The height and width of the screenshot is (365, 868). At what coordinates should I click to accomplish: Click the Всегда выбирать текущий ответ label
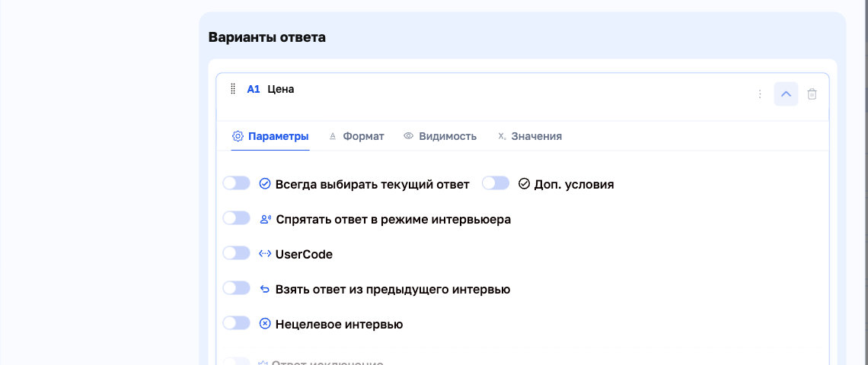click(x=372, y=184)
